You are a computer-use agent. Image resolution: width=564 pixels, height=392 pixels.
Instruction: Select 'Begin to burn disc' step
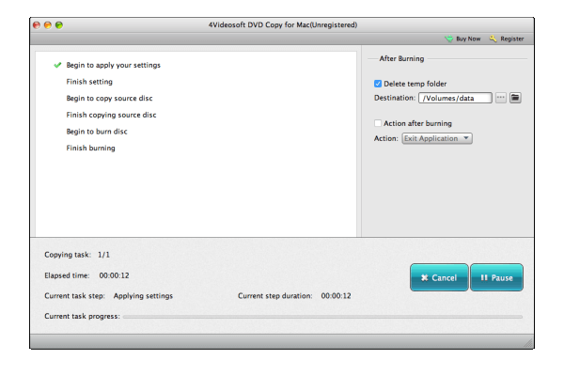click(97, 132)
